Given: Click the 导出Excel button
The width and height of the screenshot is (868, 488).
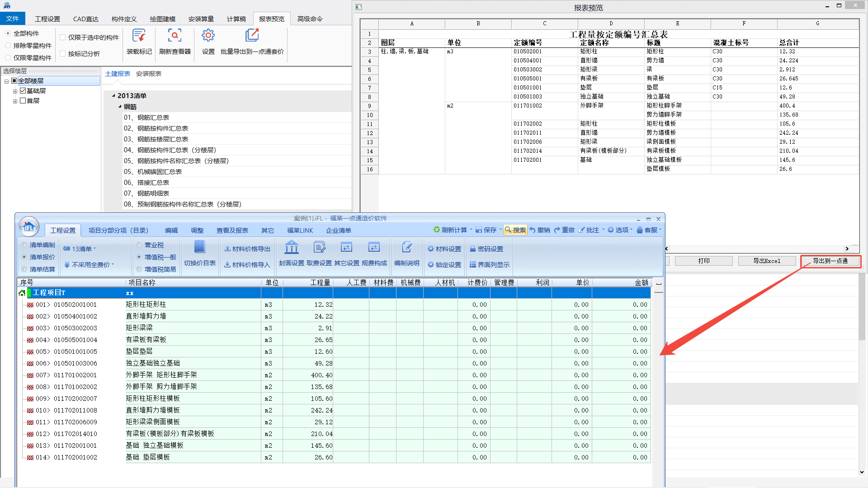Looking at the screenshot, I should point(767,261).
